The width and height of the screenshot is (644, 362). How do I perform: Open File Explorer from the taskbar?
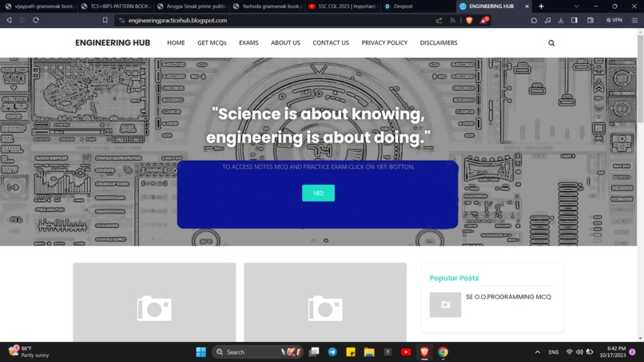click(369, 352)
